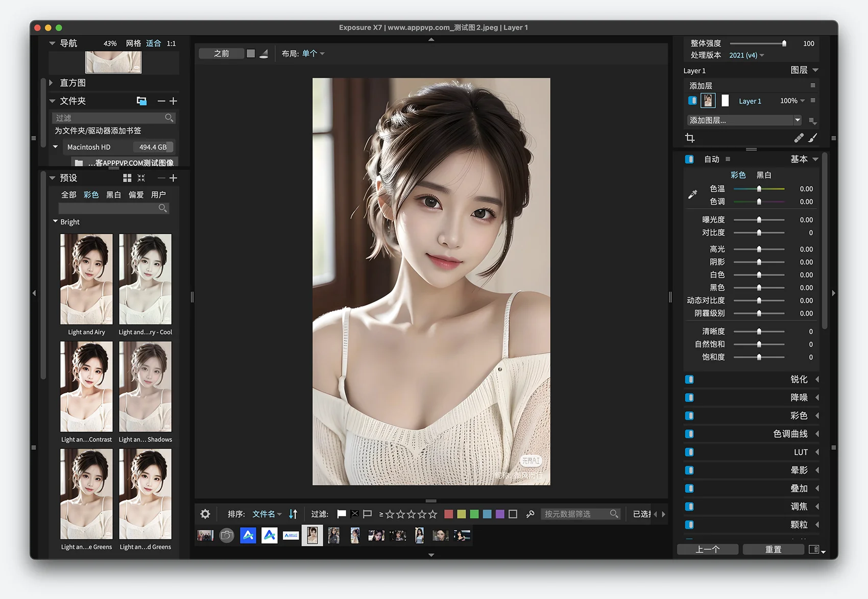Expand the 直方图 panel

click(x=51, y=83)
